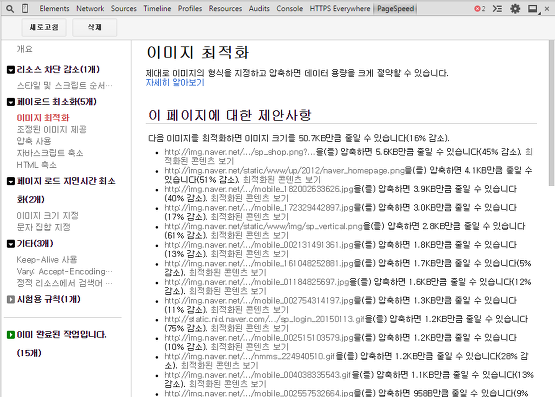Select 압축 사용 item

pos(34,141)
